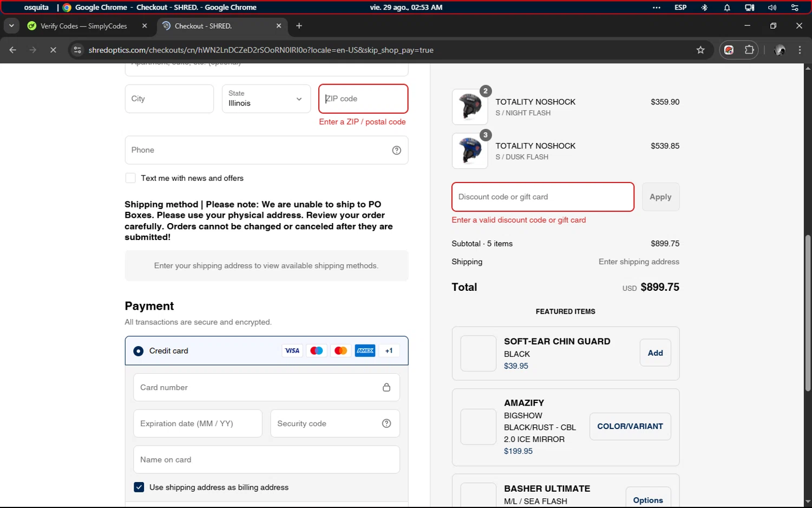Open the ESP keyboard layout indicator
This screenshot has height=508, width=812.
pos(680,8)
